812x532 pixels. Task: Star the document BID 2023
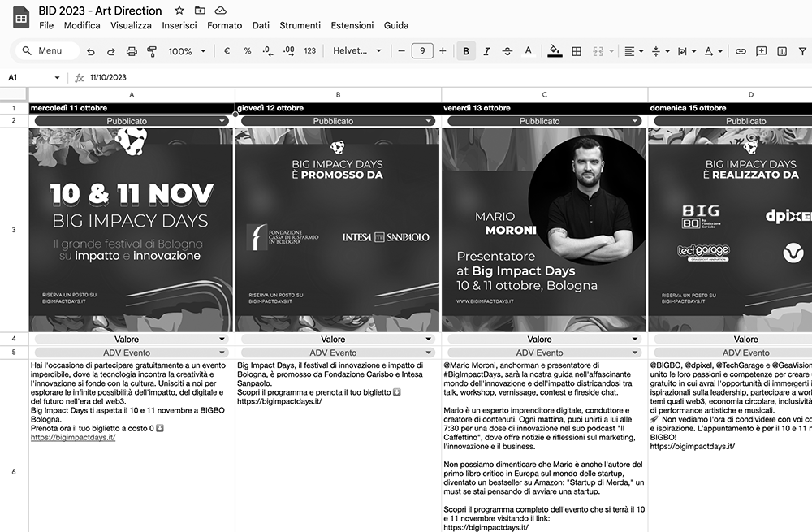point(179,11)
